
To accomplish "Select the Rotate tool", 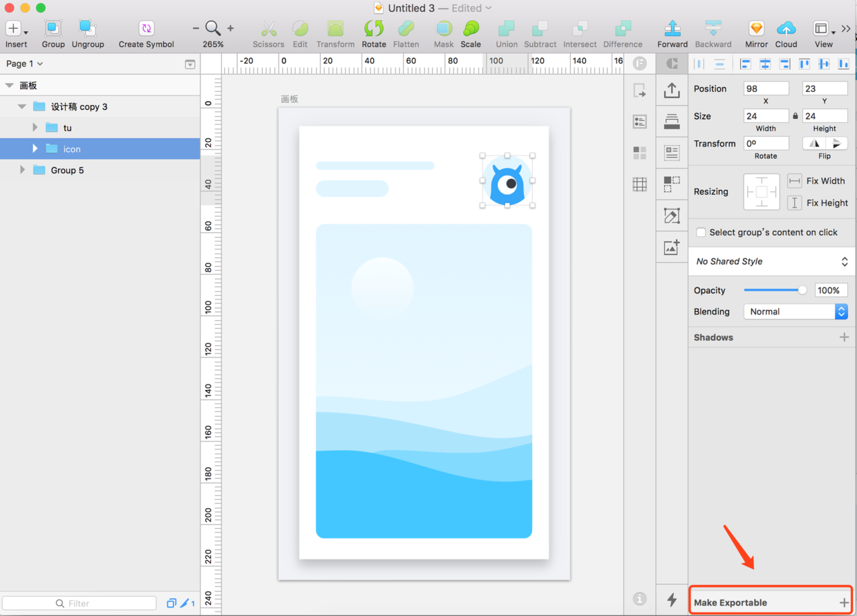I will point(373,29).
